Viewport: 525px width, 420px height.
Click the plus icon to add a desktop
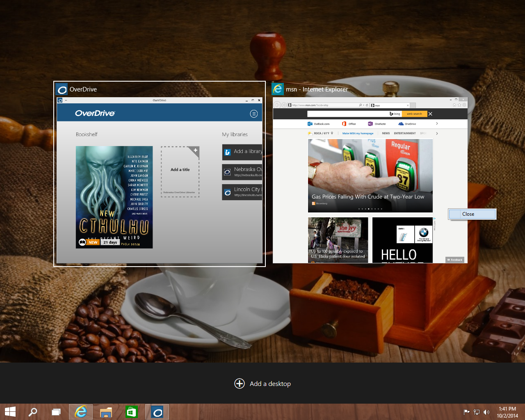(x=240, y=383)
